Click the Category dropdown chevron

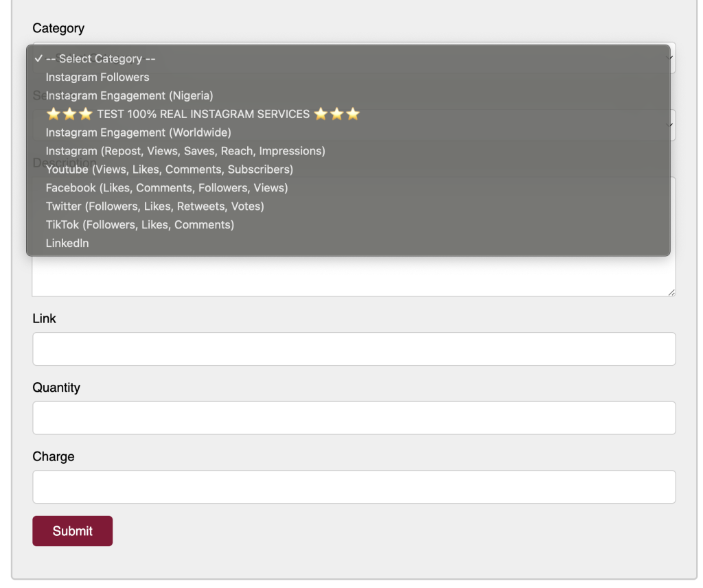(x=673, y=58)
